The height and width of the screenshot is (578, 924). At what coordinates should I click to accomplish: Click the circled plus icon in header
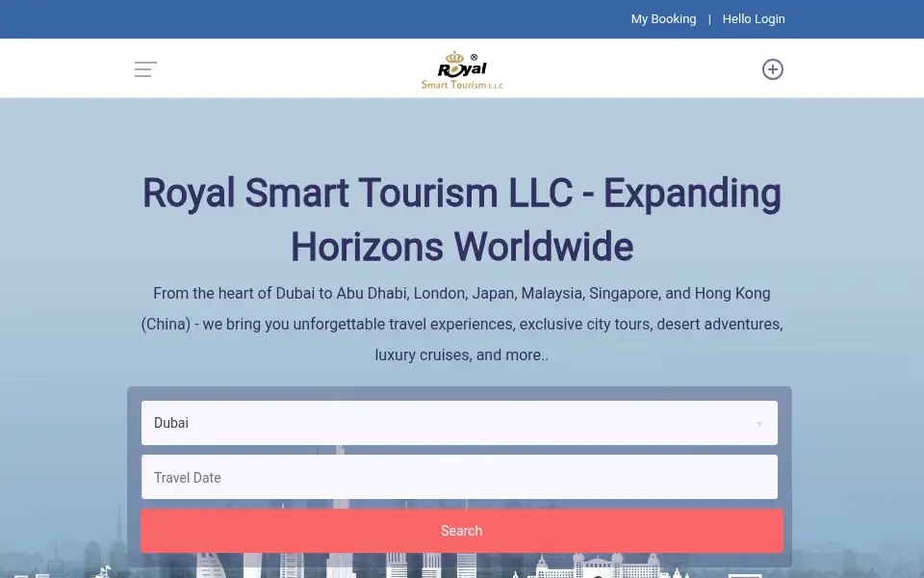coord(773,69)
